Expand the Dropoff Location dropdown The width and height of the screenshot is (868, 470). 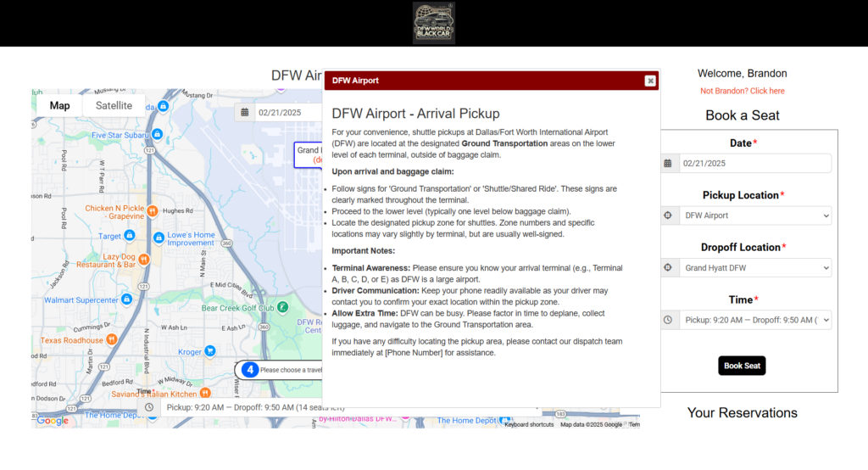754,268
